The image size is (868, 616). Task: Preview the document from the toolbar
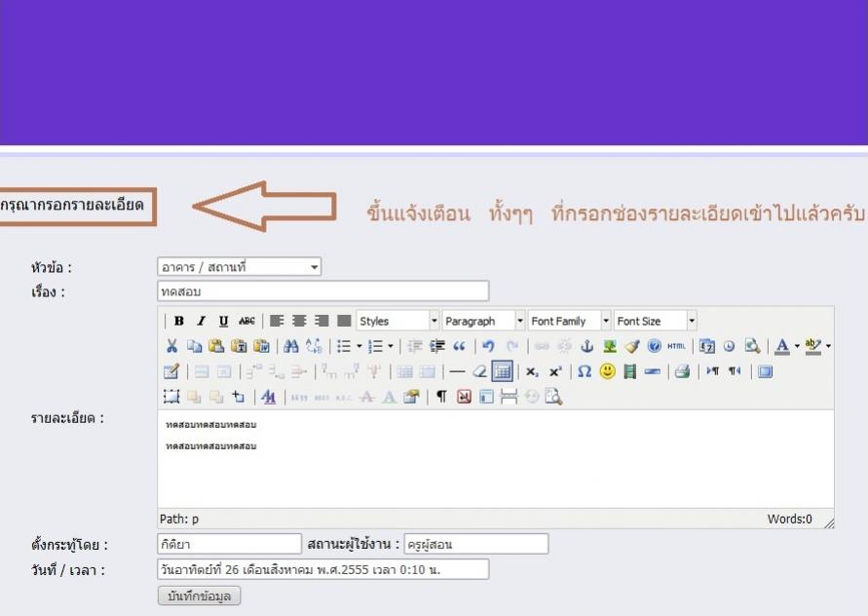752,346
